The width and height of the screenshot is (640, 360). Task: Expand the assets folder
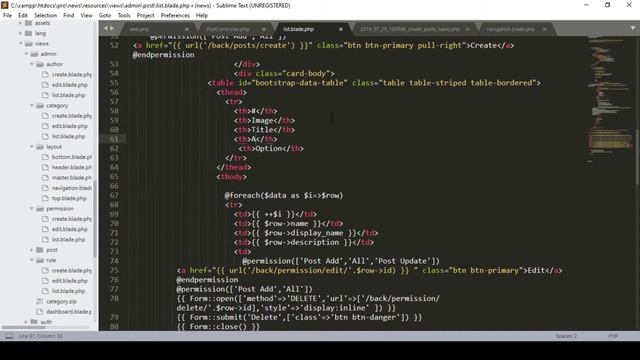[20, 23]
